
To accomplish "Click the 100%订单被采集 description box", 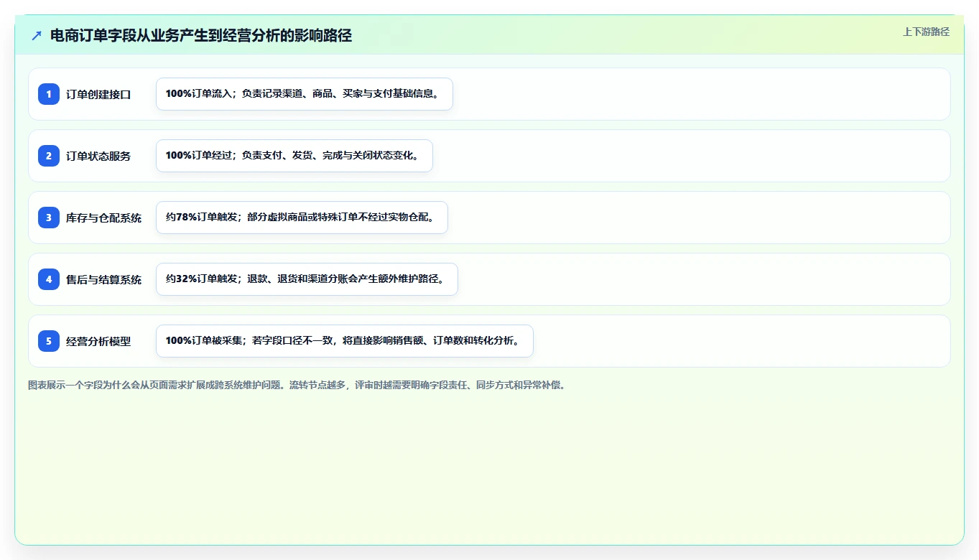I will click(345, 341).
